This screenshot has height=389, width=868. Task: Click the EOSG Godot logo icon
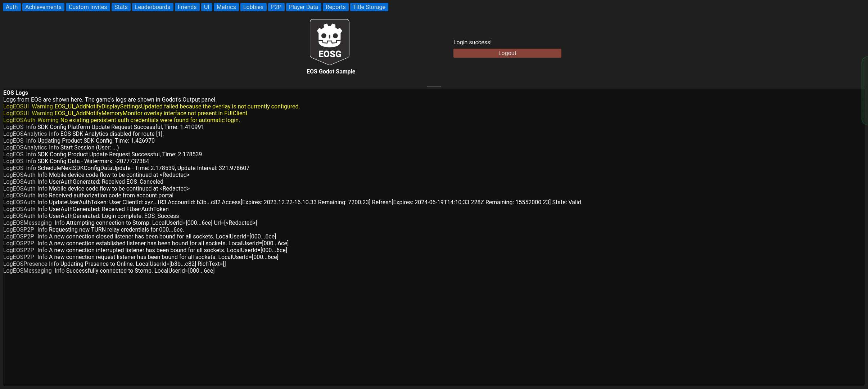click(x=330, y=41)
